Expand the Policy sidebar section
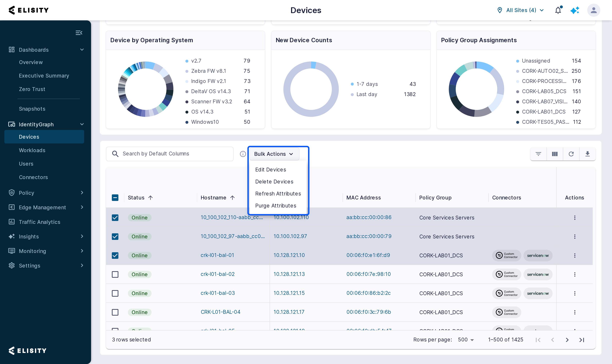This screenshot has width=612, height=364. point(45,193)
